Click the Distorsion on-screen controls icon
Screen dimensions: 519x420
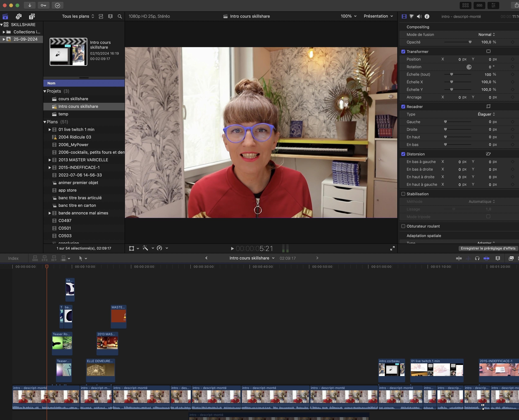coord(488,154)
